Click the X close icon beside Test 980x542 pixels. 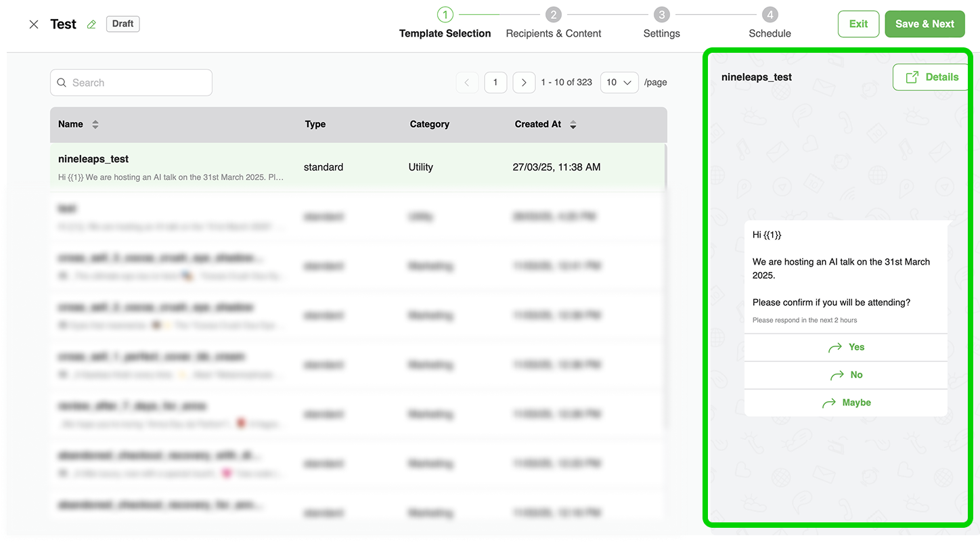pyautogui.click(x=34, y=24)
